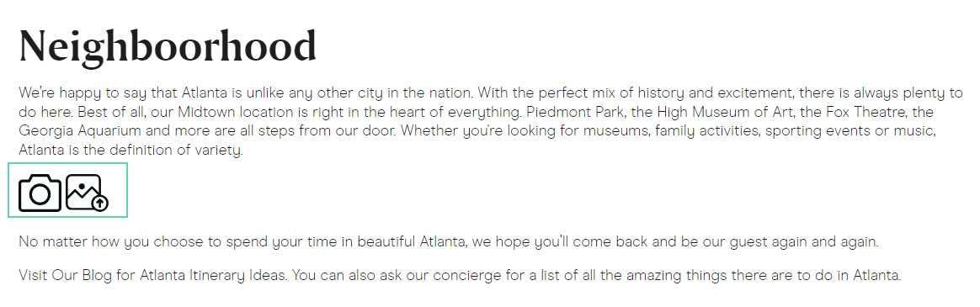Click the upload arrow badge on picture icon
The width and height of the screenshot is (980, 307).
point(100,203)
